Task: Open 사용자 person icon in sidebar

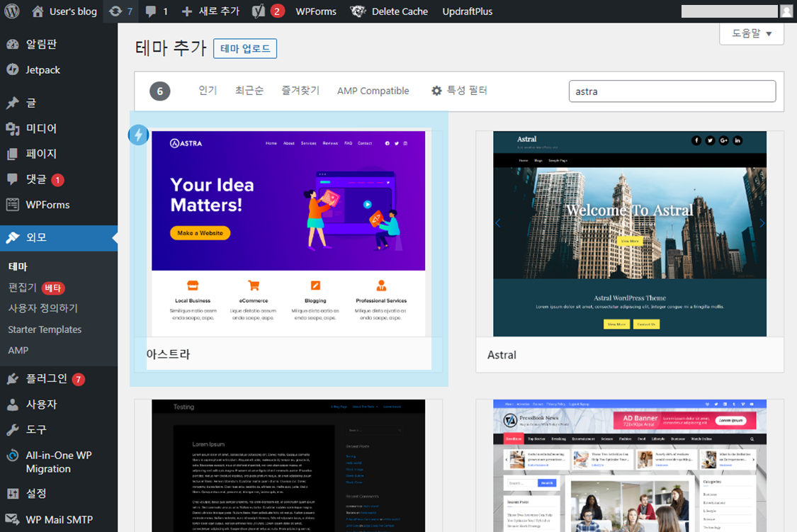Action: (x=13, y=404)
